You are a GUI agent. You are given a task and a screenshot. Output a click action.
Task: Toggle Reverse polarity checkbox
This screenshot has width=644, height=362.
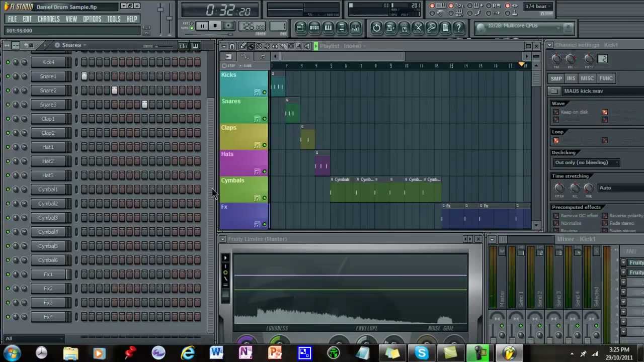coord(605,216)
